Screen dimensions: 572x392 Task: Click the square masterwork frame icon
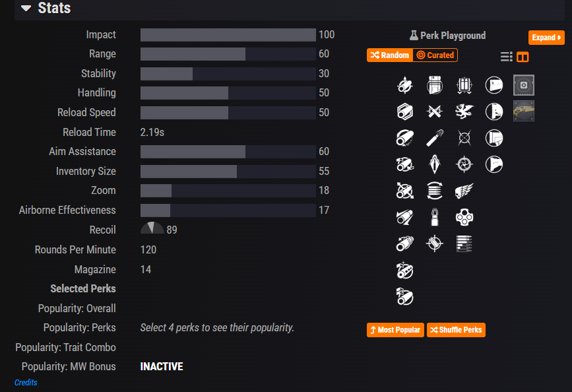523,84
